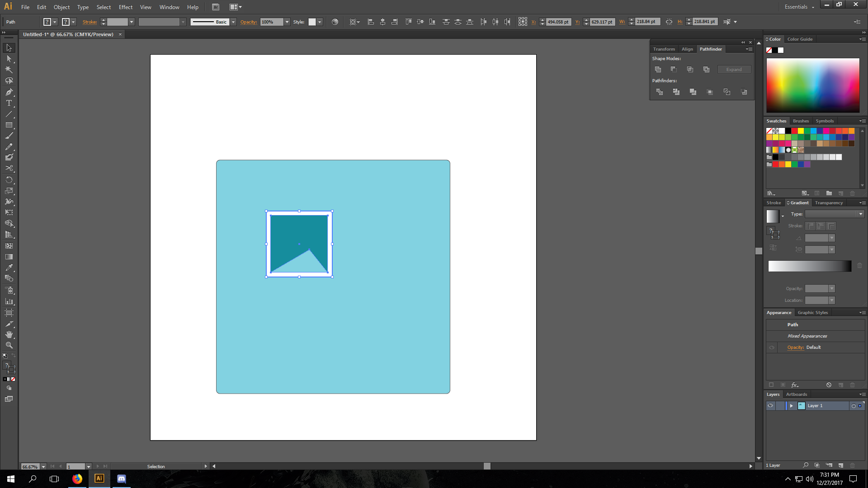Toggle Layer 1 visibility eye

[x=770, y=406]
